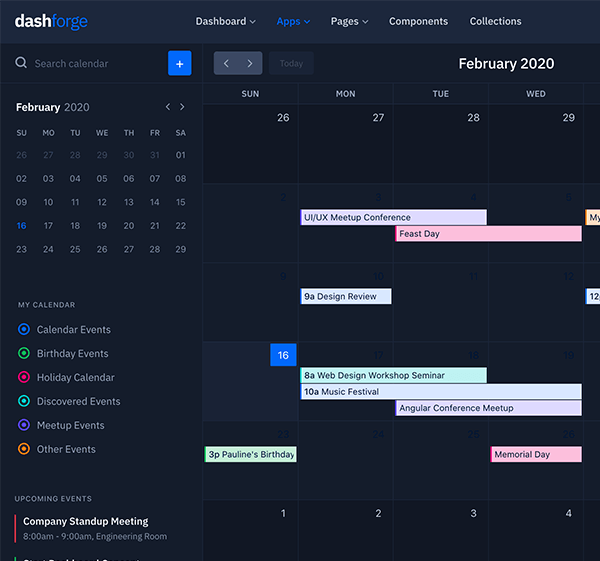Open the Collections menu item
The height and width of the screenshot is (561, 600).
495,21
